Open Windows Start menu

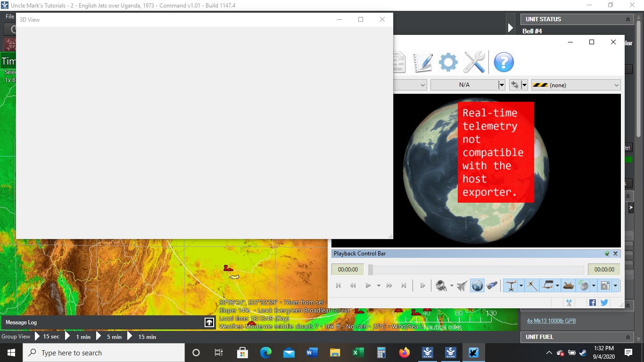click(x=11, y=353)
